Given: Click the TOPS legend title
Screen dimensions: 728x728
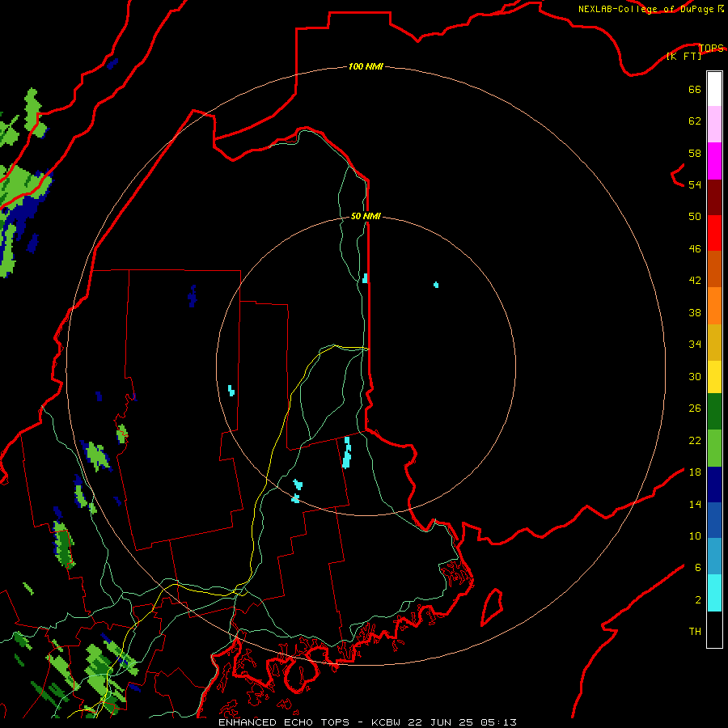Looking at the screenshot, I should (711, 48).
